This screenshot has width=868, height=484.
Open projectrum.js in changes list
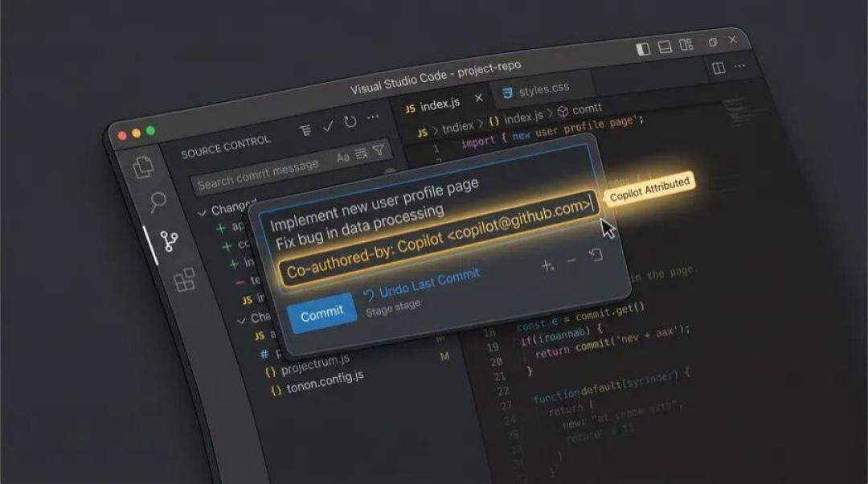pyautogui.click(x=315, y=364)
